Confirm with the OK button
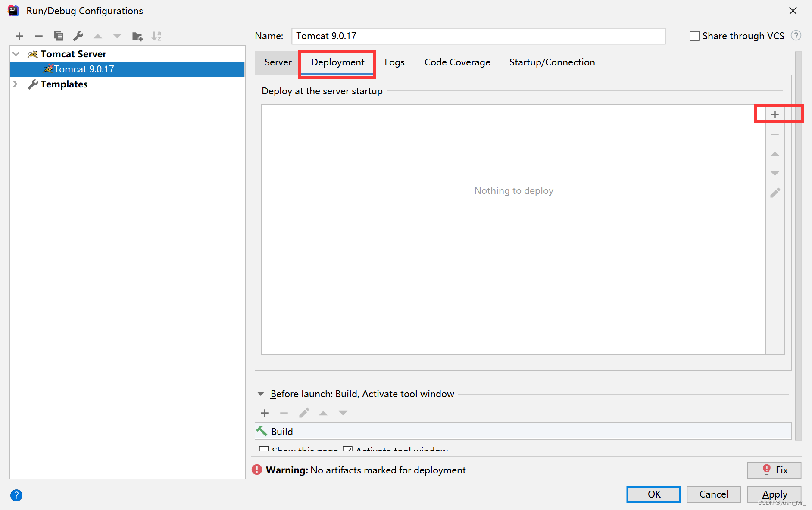812x510 pixels. point(653,494)
